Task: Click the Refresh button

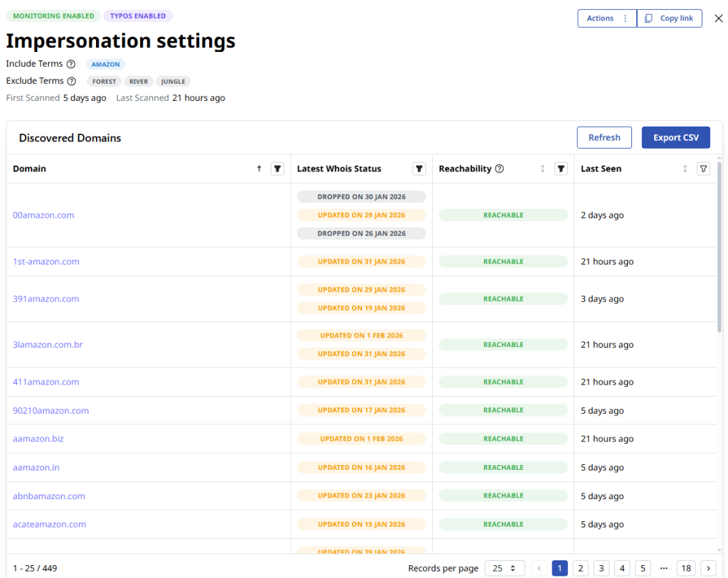Action: [604, 137]
